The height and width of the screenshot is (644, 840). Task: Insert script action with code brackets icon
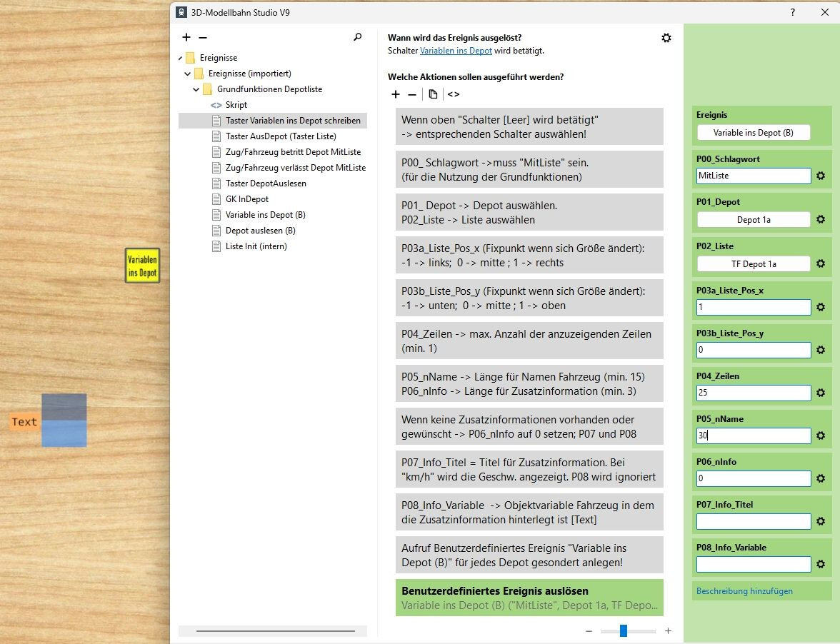[x=453, y=94]
